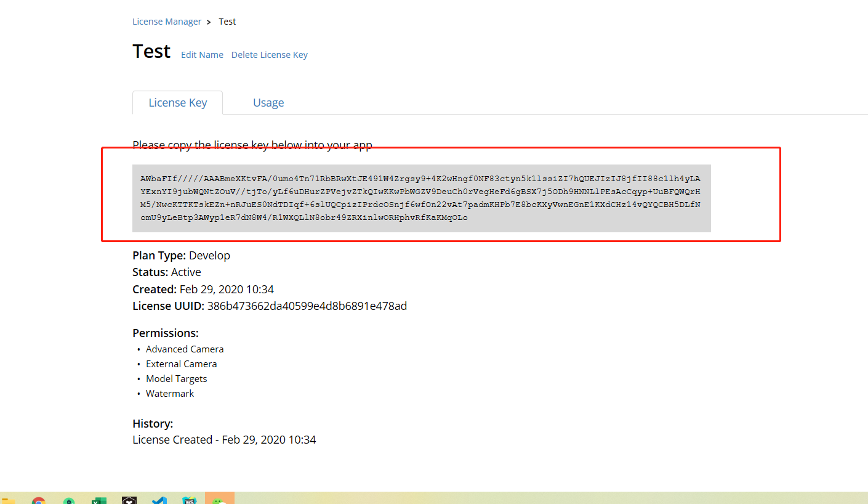Click the Delete License Key link
The image size is (868, 504).
pos(270,55)
